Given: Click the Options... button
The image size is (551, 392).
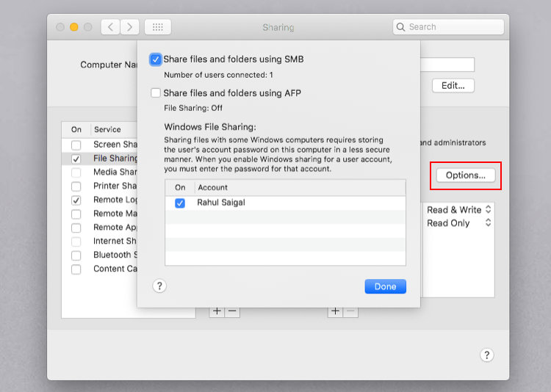Looking at the screenshot, I should coord(466,175).
